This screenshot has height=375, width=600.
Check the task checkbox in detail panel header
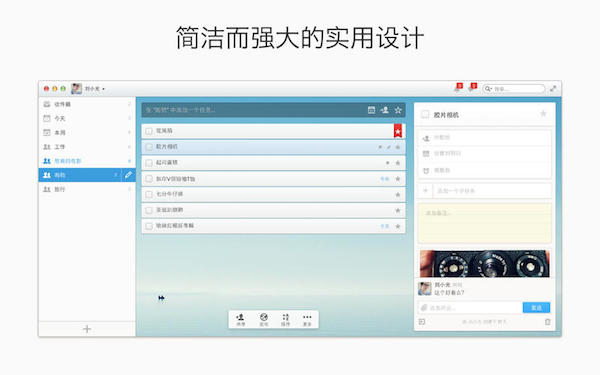pos(425,114)
